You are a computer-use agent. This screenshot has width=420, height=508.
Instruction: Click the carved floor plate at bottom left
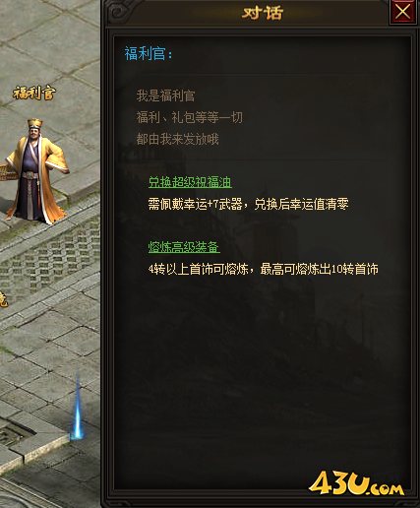click(x=13, y=435)
